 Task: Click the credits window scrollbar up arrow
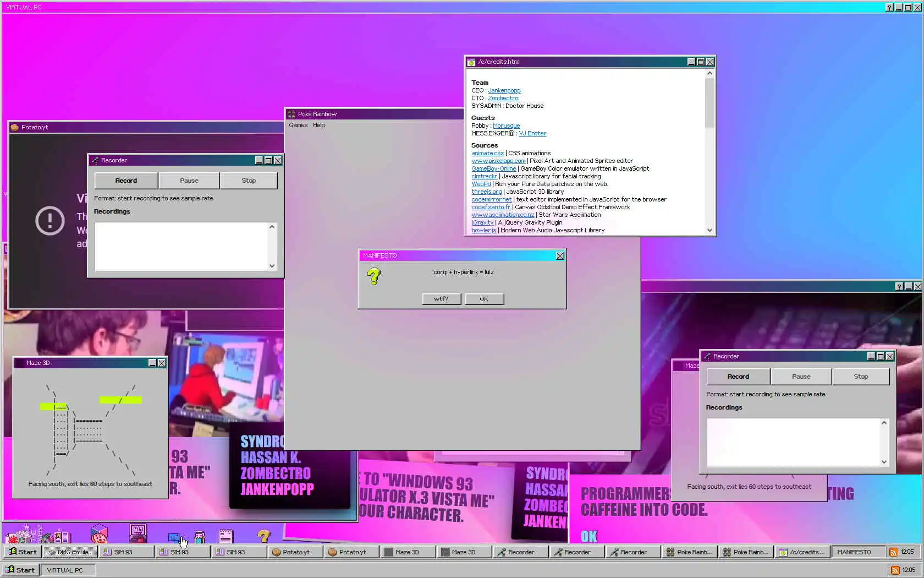pos(710,73)
